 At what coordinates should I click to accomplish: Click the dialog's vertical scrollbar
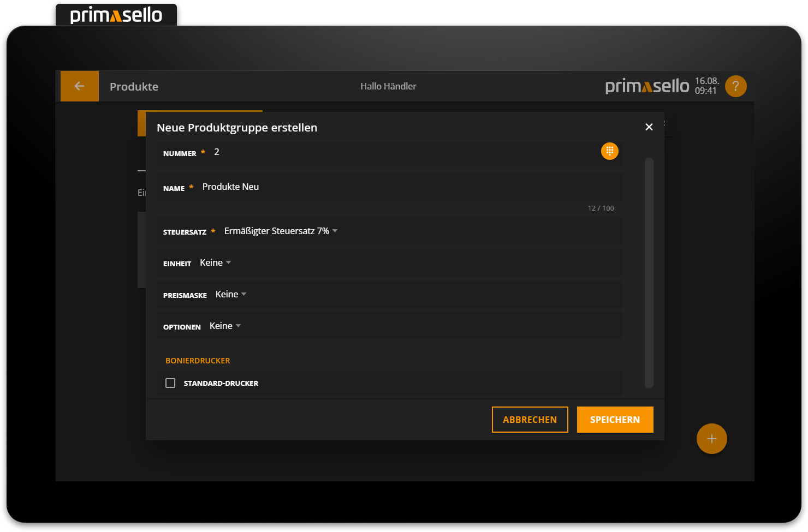pyautogui.click(x=649, y=273)
